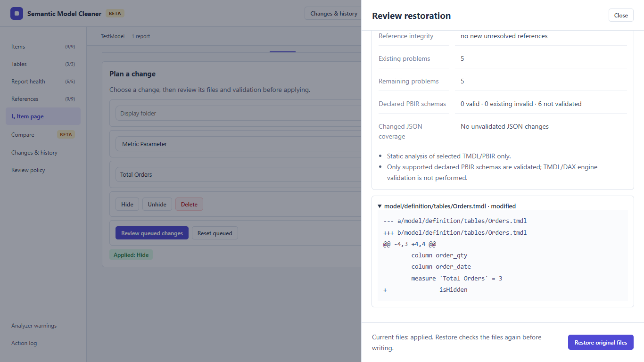Click the diff hunk header '@@ -4,3 +4,4 @@'

tap(410, 244)
